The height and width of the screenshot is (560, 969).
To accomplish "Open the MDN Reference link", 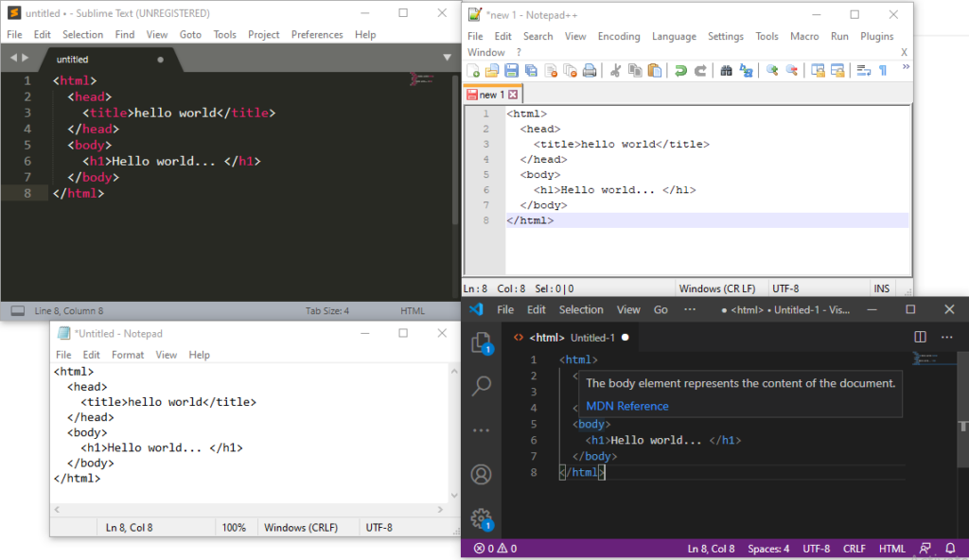I will [626, 406].
